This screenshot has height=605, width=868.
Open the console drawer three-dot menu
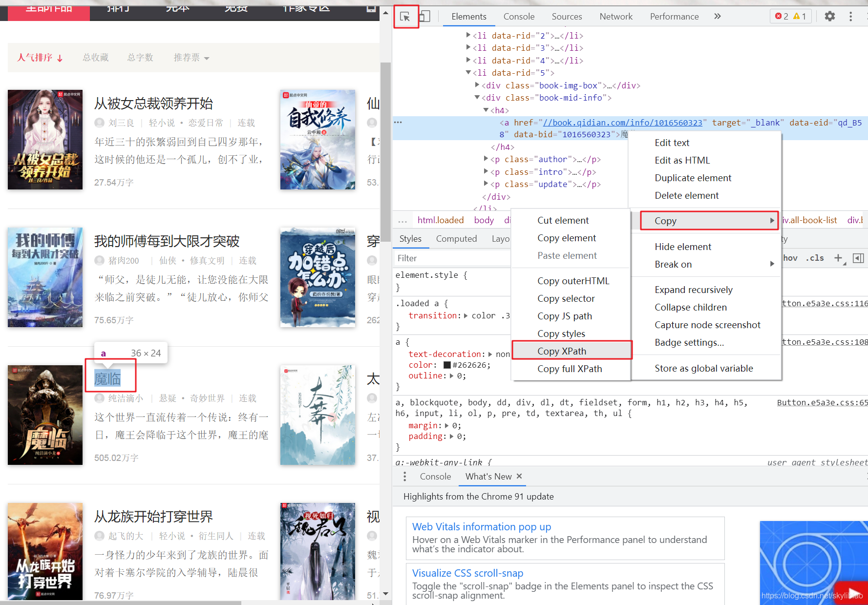[x=404, y=476]
